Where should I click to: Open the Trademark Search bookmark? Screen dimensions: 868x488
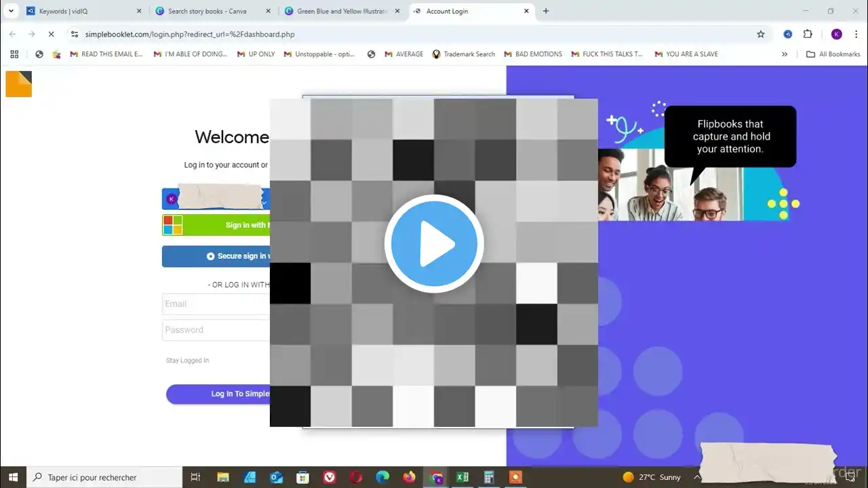tap(464, 54)
